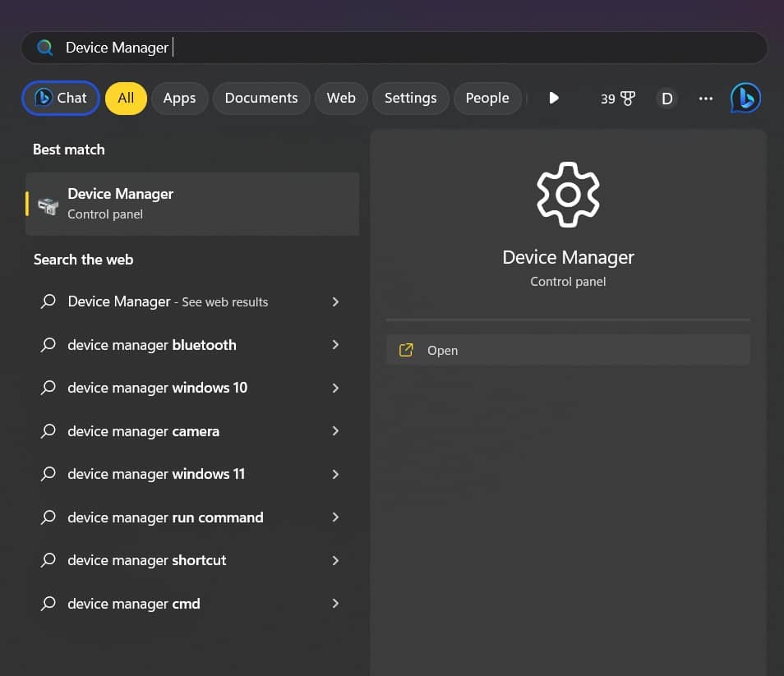Expand the device manager windows 10 arrow
This screenshot has height=676, width=784.
pyautogui.click(x=335, y=388)
